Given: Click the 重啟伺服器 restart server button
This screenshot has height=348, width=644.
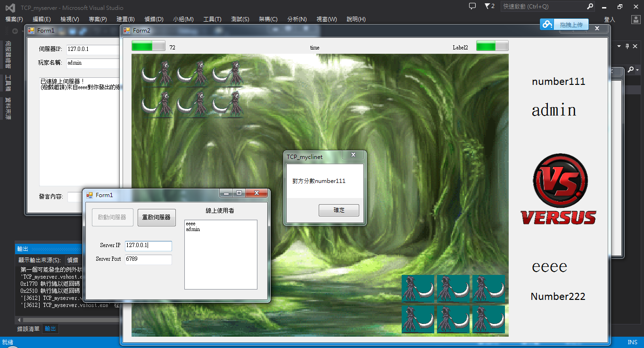Looking at the screenshot, I should tap(157, 217).
